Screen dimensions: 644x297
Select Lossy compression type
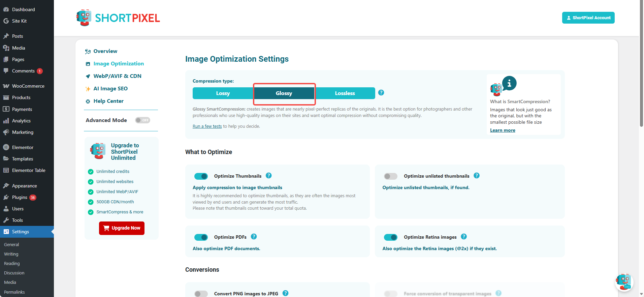223,93
